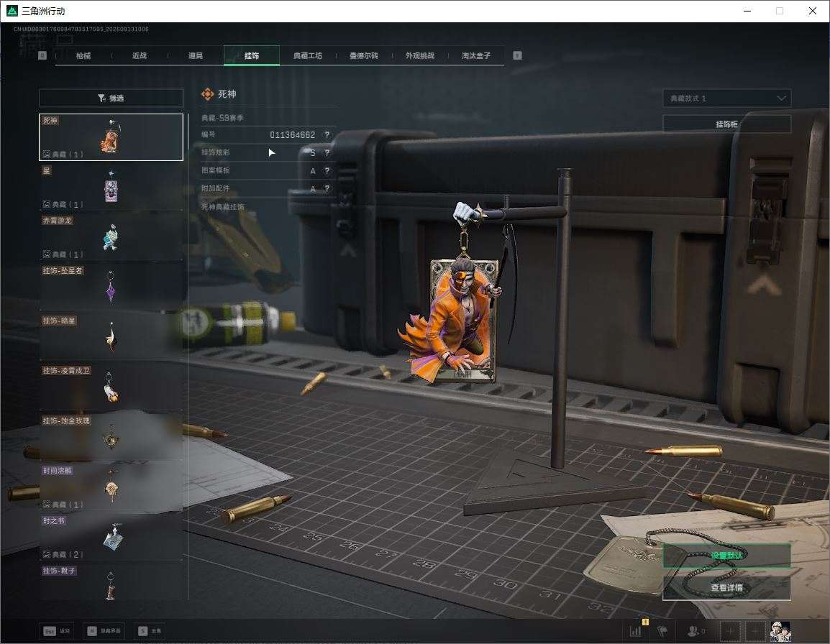The image size is (830, 644).
Task: Open the 曼德尔砖 tab
Action: click(364, 55)
